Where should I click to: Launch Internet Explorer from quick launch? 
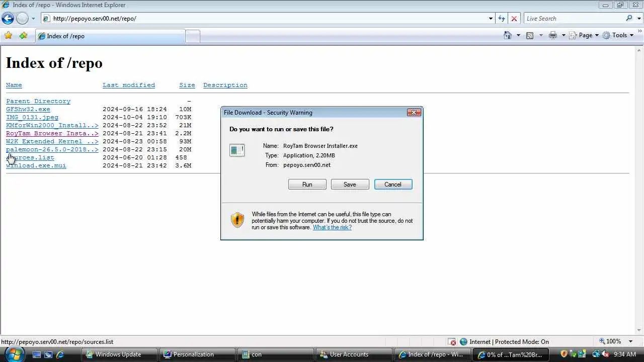pos(60,354)
